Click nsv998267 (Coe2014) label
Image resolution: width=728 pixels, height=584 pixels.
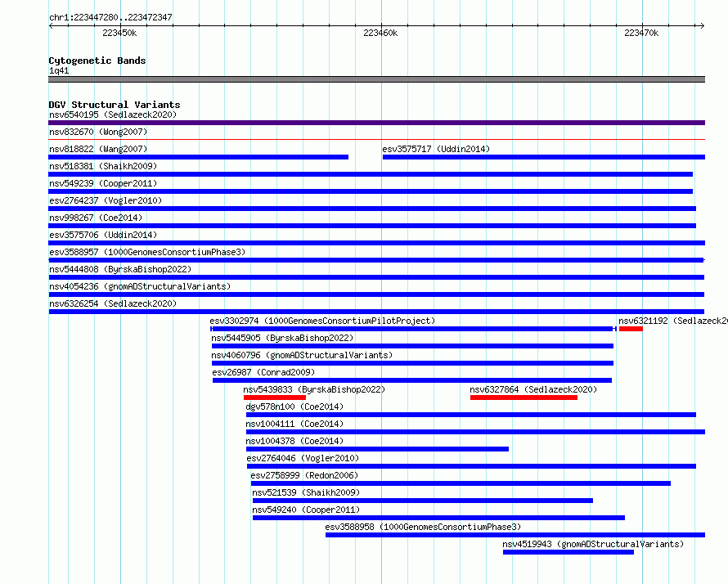[x=96, y=218]
